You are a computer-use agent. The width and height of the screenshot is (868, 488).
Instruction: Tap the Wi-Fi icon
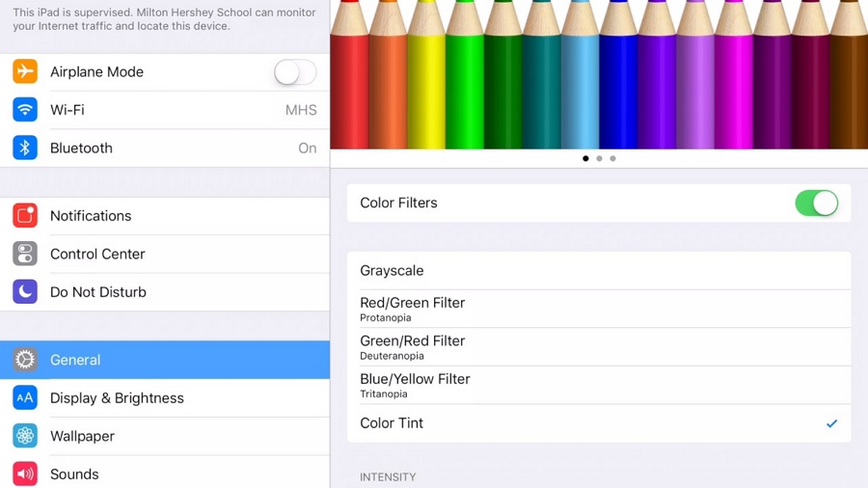click(25, 110)
